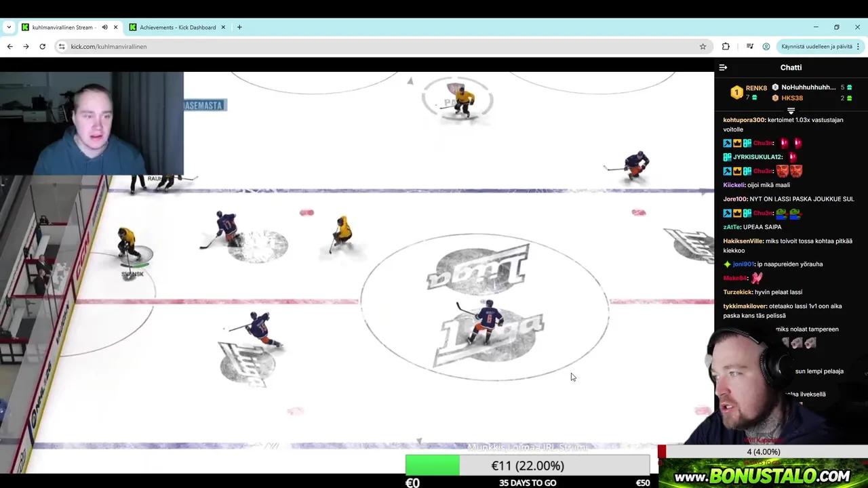Click the badge icon next to JYRKISUKULA12
The width and height of the screenshot is (868, 488).
tap(728, 157)
